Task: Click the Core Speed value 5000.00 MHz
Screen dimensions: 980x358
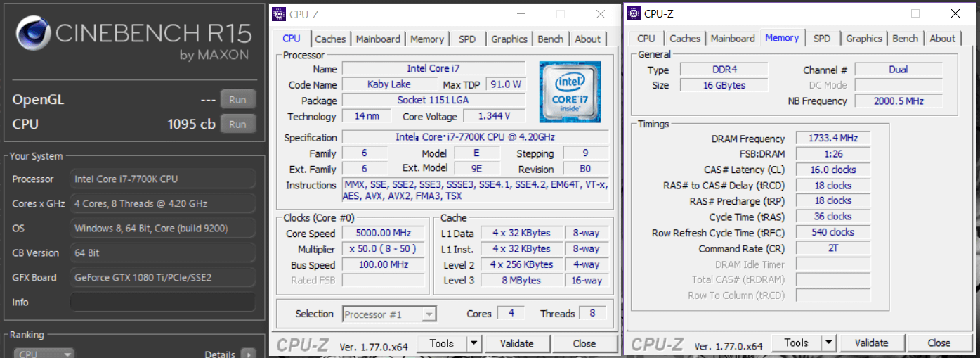Action: 384,233
